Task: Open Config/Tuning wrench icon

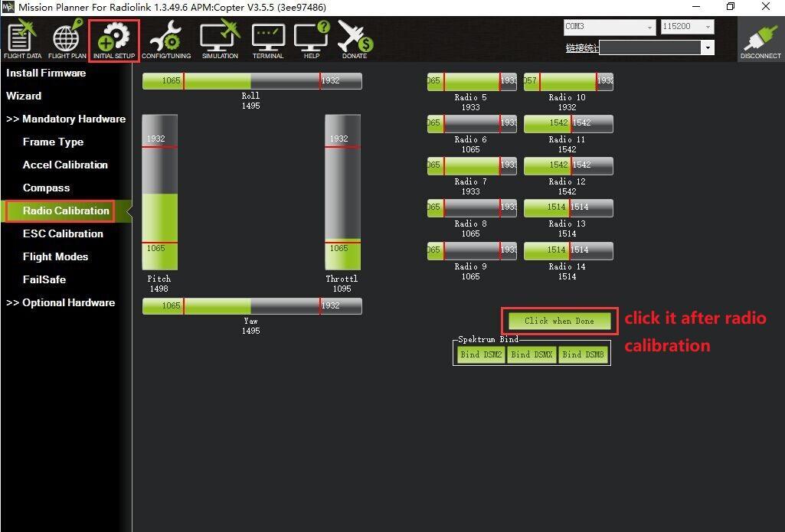Action: [165, 40]
